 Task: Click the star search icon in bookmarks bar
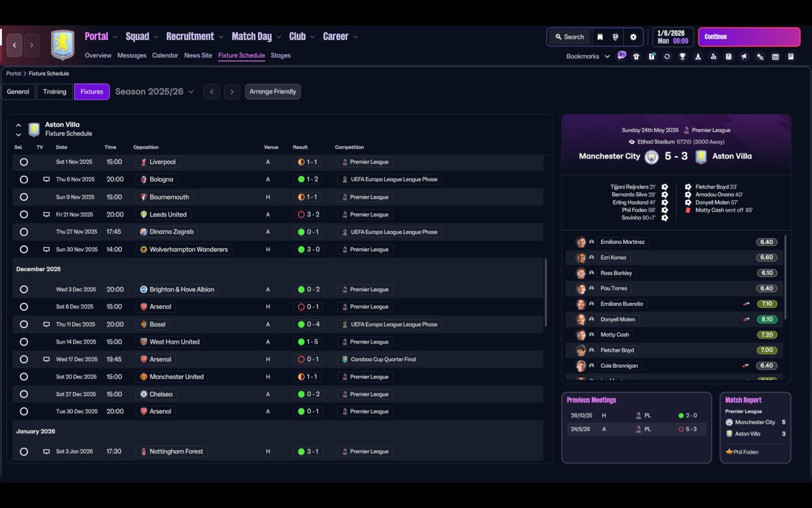tap(759, 57)
